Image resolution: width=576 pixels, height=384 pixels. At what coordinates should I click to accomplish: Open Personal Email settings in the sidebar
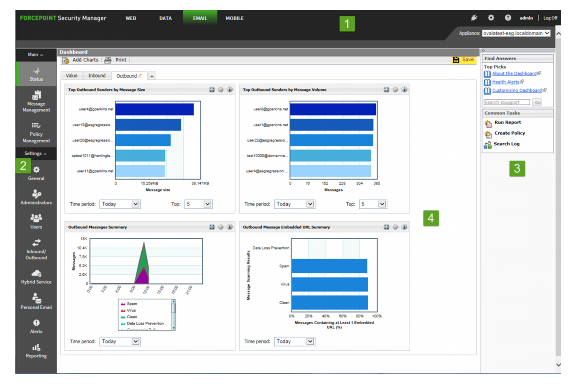[x=36, y=301]
